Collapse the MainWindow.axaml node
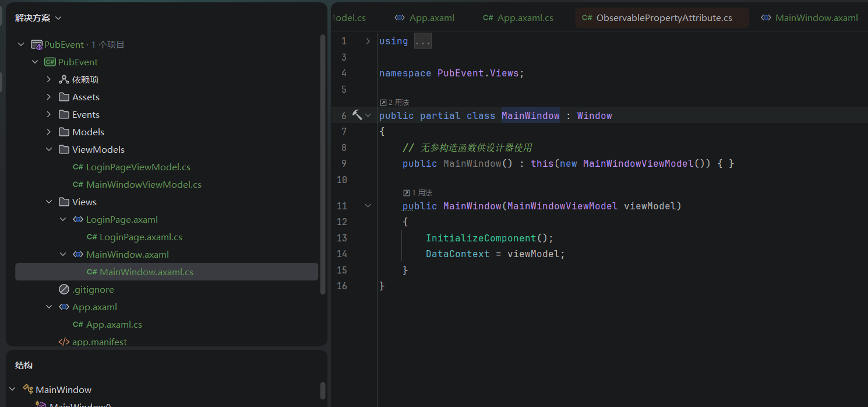 [63, 255]
